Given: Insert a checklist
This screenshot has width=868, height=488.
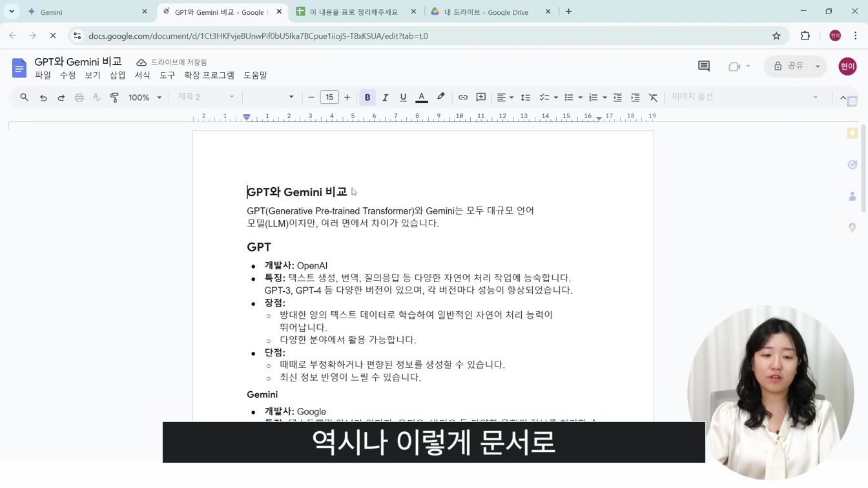Looking at the screenshot, I should [x=544, y=97].
